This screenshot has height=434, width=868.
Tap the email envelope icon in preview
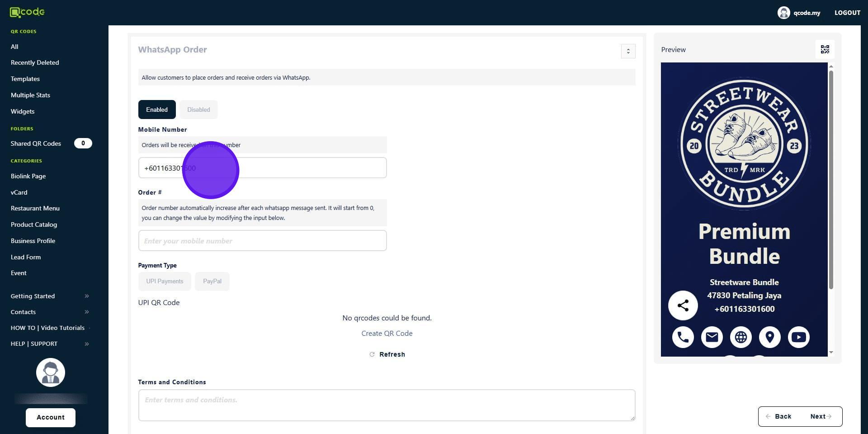[x=712, y=337]
